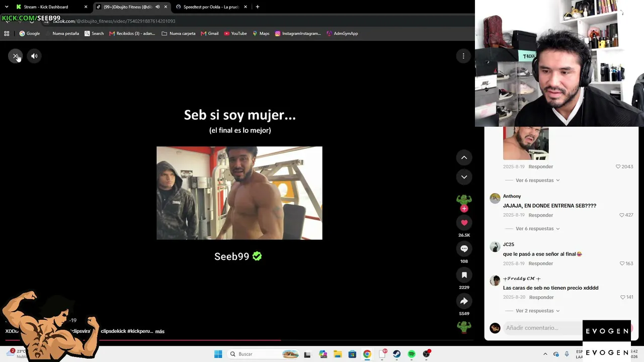The image size is (644, 362).
Task: Switch to Chrome in the taskbar
Action: click(367, 354)
